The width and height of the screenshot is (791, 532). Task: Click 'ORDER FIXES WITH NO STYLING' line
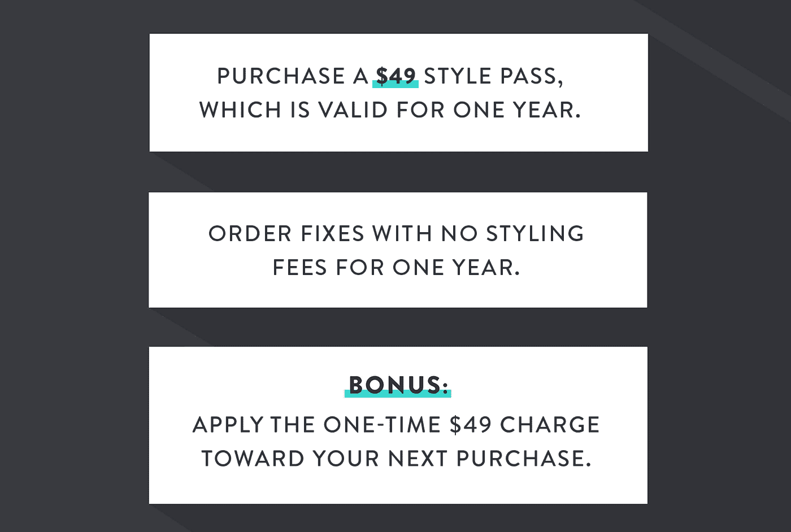point(397,234)
